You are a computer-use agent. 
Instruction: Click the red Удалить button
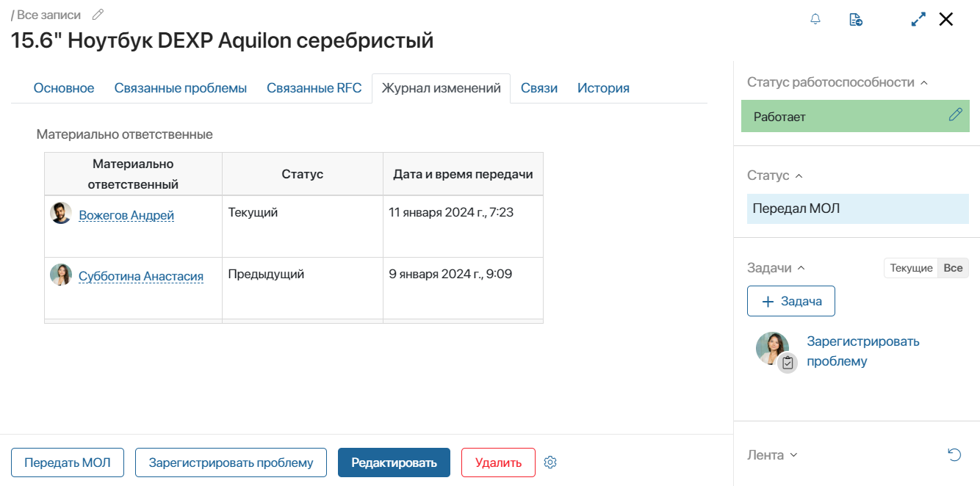pyautogui.click(x=498, y=463)
